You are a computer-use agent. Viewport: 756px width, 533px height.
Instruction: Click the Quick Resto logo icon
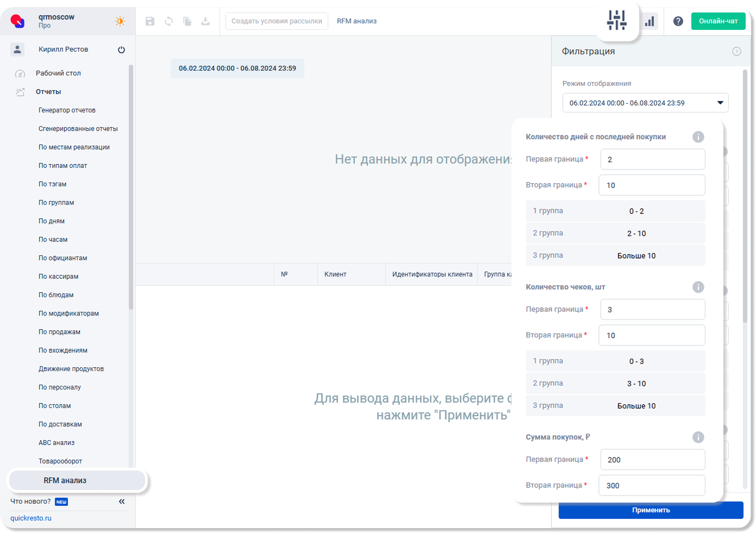[17, 21]
